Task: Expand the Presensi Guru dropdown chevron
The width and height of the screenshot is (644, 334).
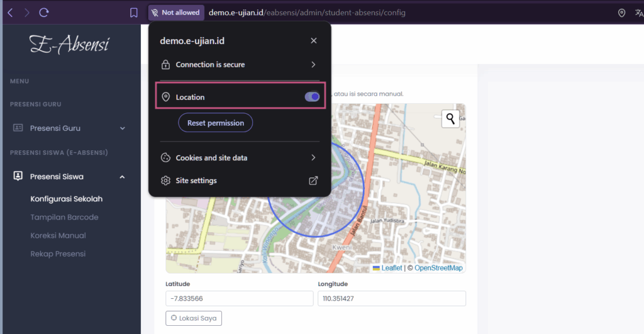Action: [123, 128]
